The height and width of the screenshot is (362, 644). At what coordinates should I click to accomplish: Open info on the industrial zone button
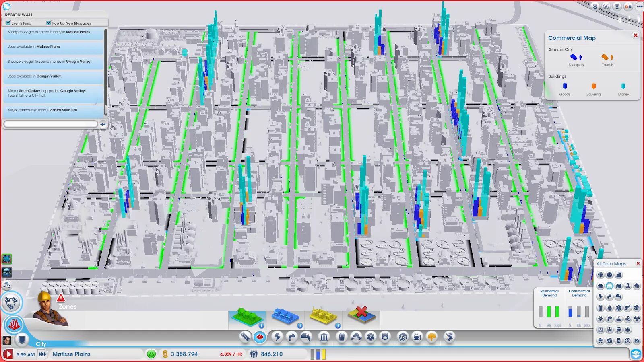338,326
